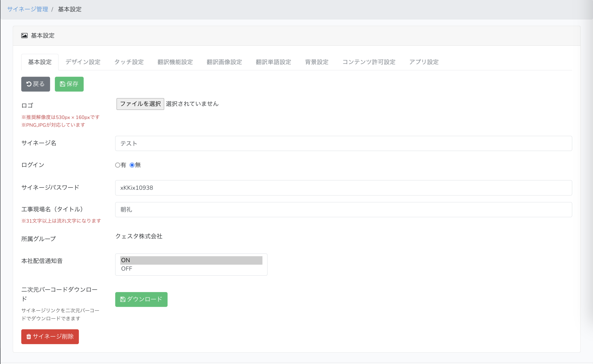Click the ※PNG,JPGが対応しています note
Screen dimensions: 593x364
(x=53, y=125)
